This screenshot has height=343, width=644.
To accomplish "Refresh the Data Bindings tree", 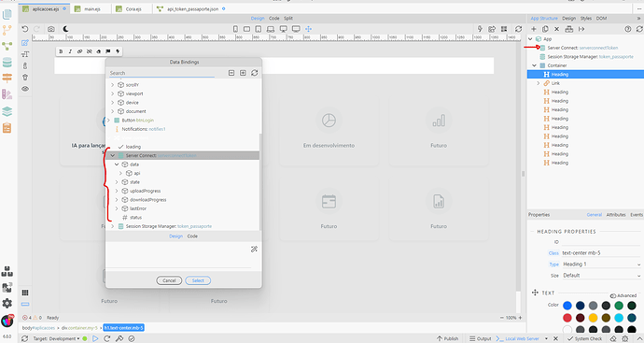I will (x=254, y=73).
